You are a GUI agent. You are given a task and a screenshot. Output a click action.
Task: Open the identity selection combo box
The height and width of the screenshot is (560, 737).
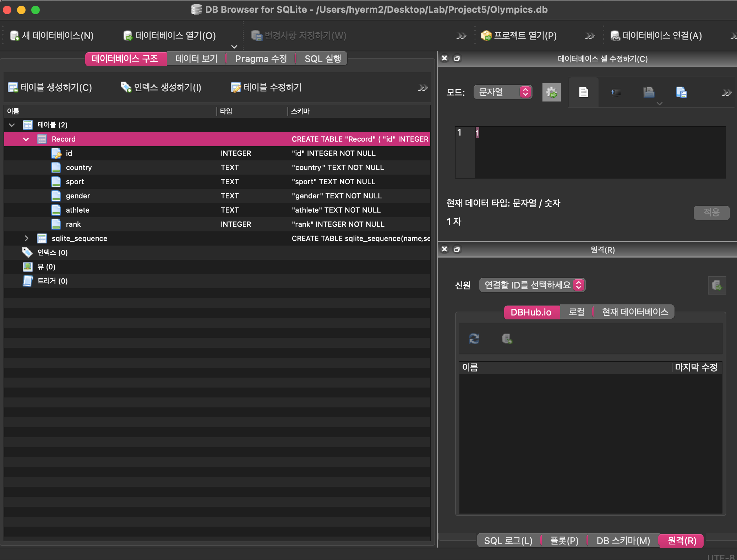coord(531,285)
